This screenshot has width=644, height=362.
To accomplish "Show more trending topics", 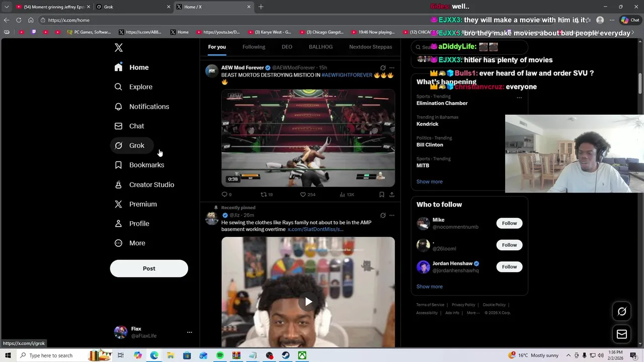I will [x=429, y=182].
